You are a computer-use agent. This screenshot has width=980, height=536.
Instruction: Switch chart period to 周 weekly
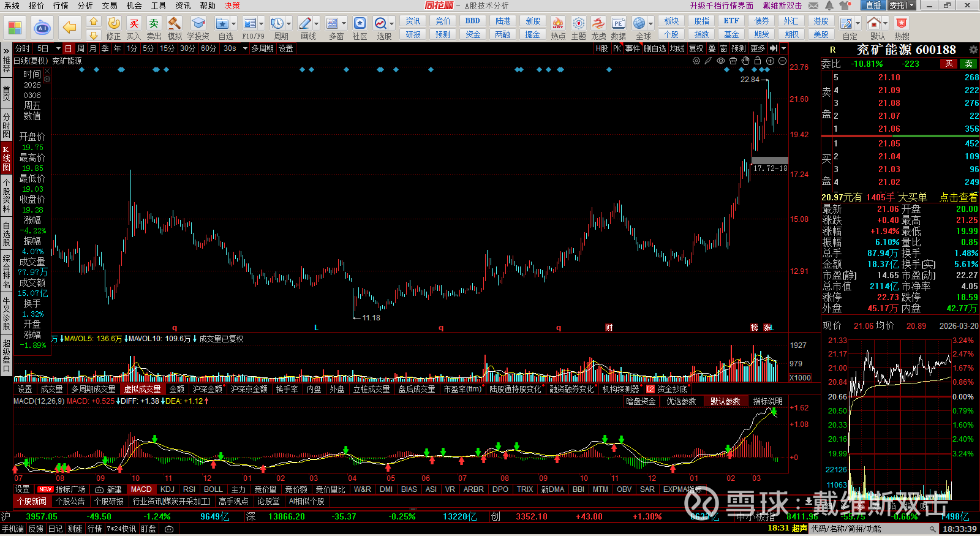pos(81,48)
